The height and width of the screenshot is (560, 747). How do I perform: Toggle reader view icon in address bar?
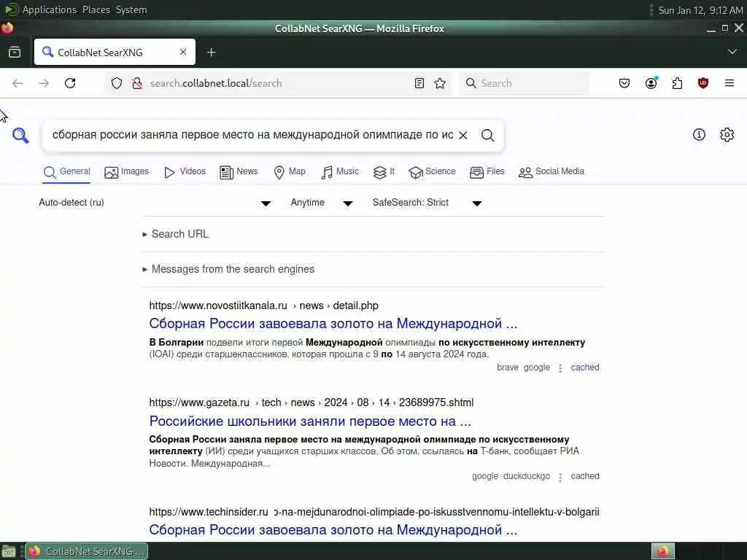point(419,83)
